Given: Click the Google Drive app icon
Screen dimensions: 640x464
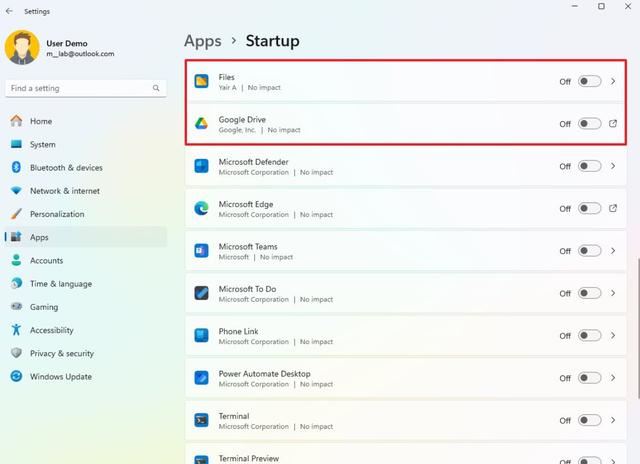Looking at the screenshot, I should 201,124.
